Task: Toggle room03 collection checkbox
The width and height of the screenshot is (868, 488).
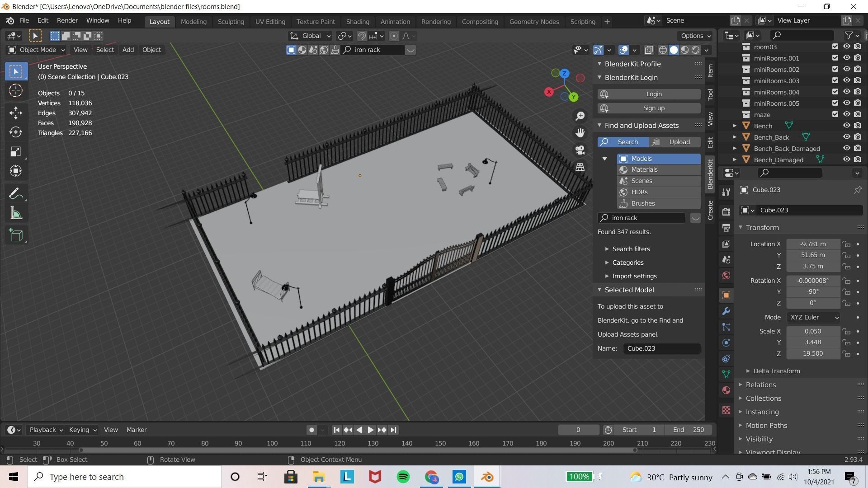Action: coord(835,47)
